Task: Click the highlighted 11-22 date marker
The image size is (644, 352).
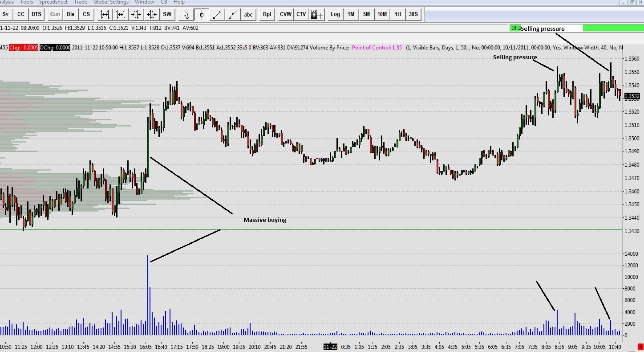Action: click(330, 347)
